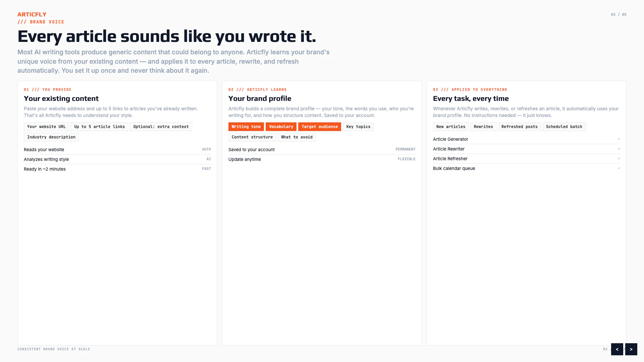
Task: Click 'CONSISTENT BRAND VOICE AT SCALE' footer text
Action: click(54, 349)
